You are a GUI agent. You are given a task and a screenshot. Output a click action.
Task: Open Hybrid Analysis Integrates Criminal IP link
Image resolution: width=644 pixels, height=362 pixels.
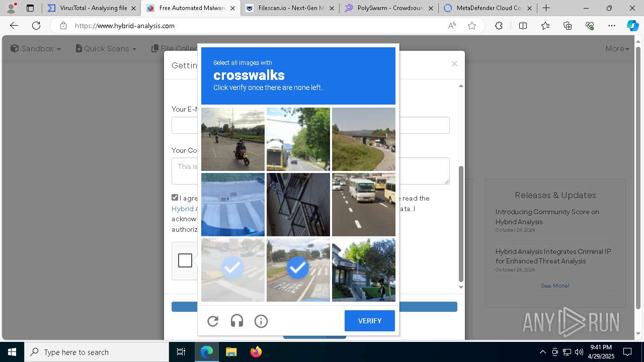click(553, 256)
